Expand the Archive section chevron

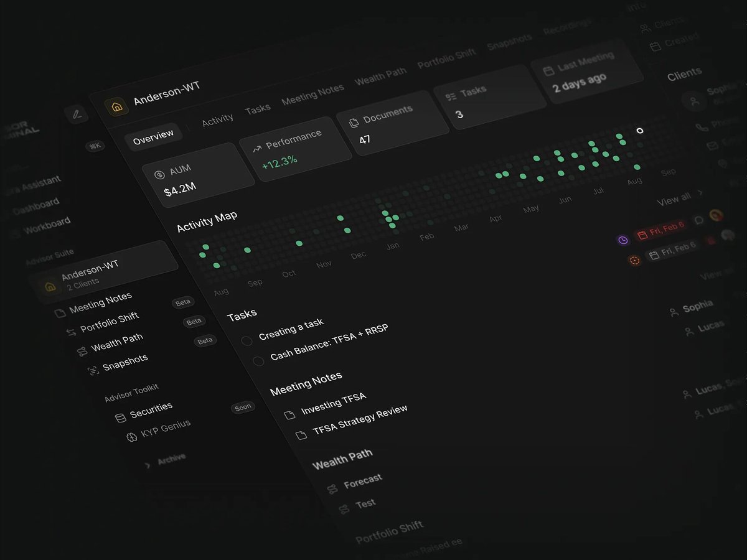pyautogui.click(x=148, y=465)
